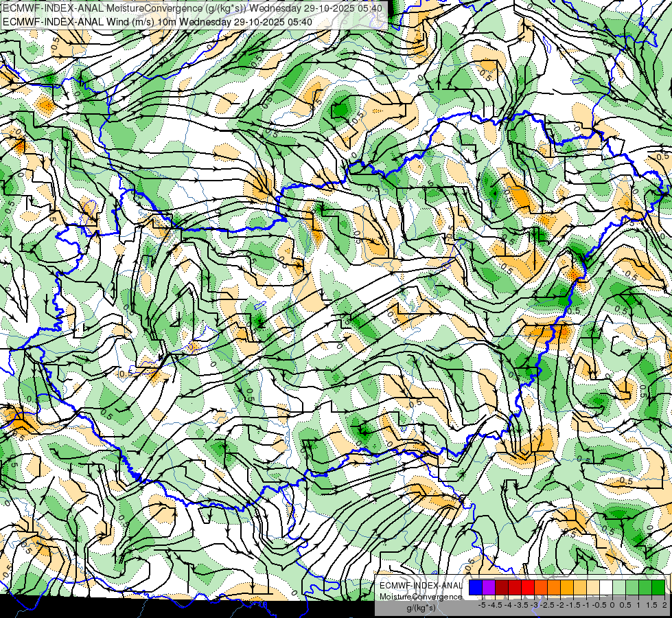Click the white legend color swatch
Screen dimensions: 672x618
click(x=606, y=587)
